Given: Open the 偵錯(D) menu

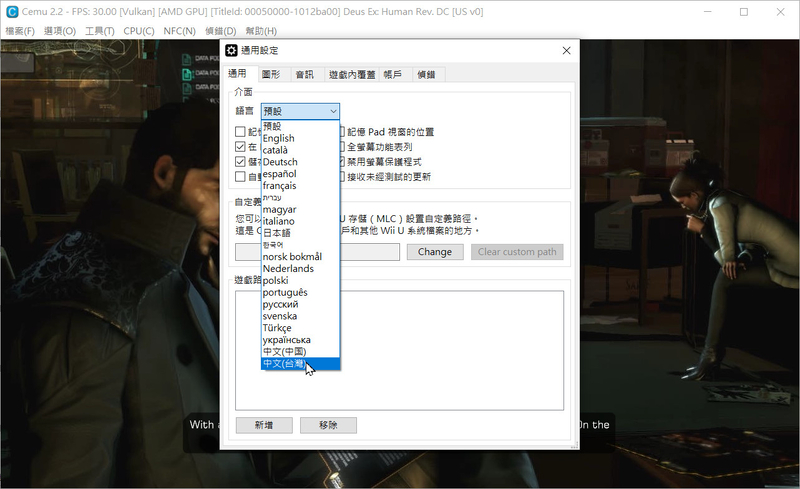Looking at the screenshot, I should 220,31.
